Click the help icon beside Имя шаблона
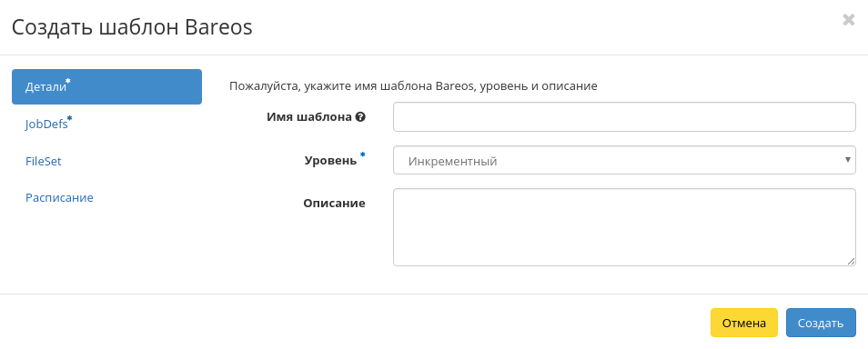This screenshot has height=349, width=868. click(360, 117)
